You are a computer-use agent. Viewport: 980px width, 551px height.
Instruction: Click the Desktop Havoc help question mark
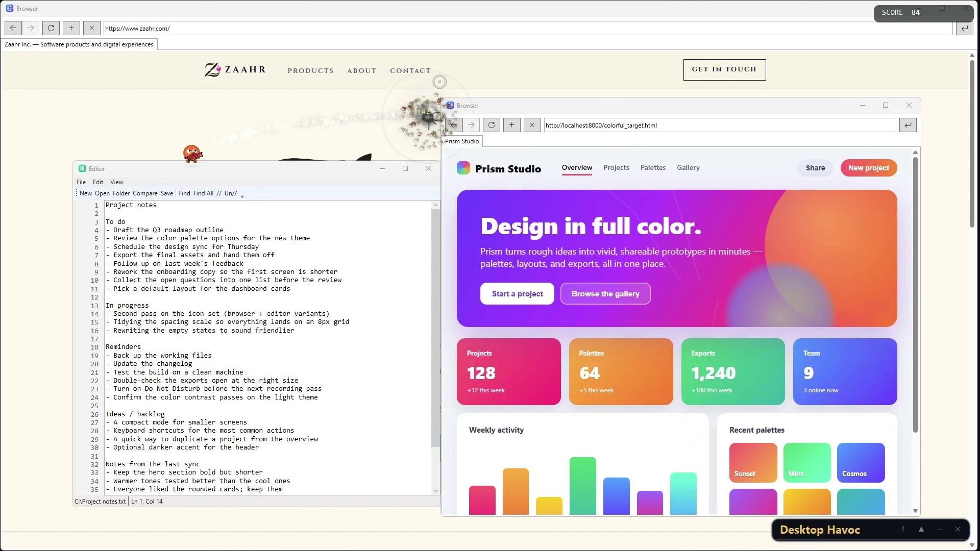point(903,530)
